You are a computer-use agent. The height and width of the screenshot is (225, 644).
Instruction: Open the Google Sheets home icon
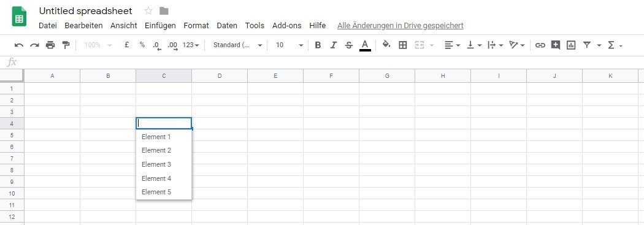pos(19,17)
